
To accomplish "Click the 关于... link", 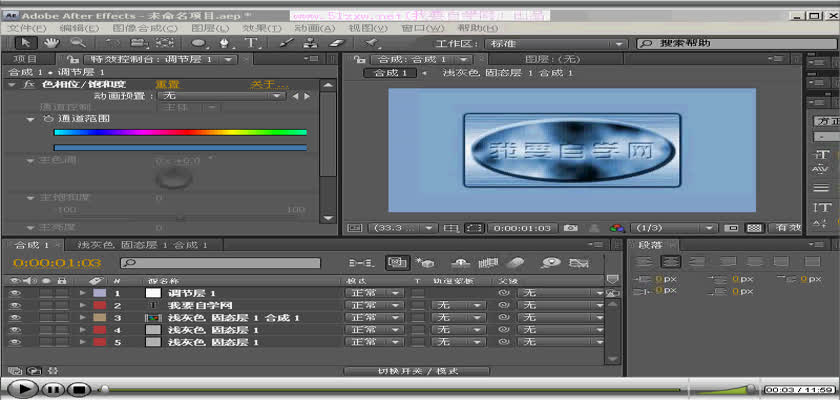I will [269, 85].
